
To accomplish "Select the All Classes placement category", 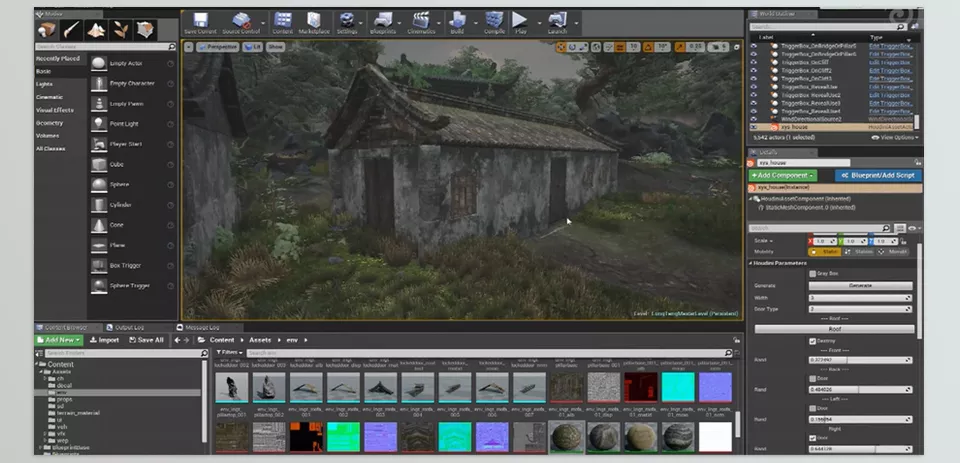I will [50, 149].
